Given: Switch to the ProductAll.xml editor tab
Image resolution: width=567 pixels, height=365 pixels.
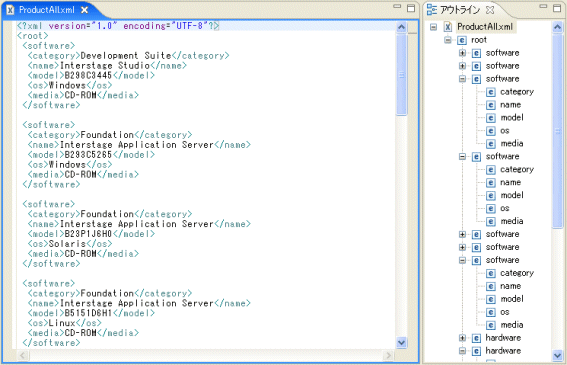Looking at the screenshot, I should 47,10.
